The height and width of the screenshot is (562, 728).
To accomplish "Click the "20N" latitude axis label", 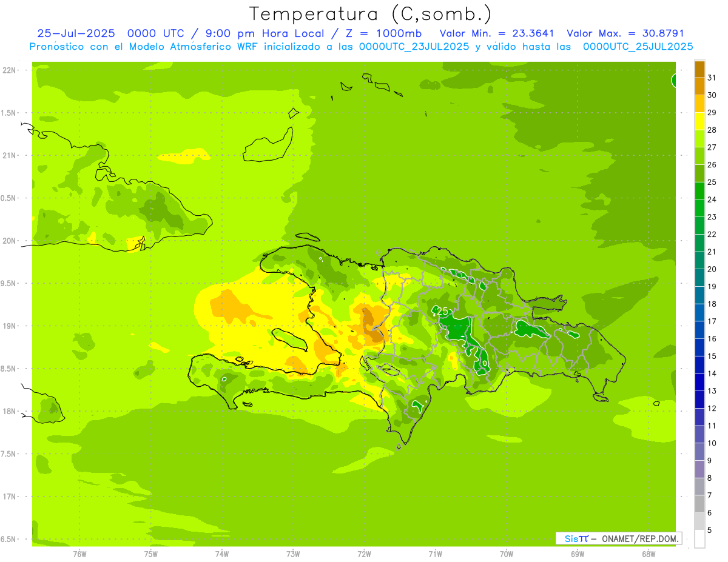I will (9, 241).
